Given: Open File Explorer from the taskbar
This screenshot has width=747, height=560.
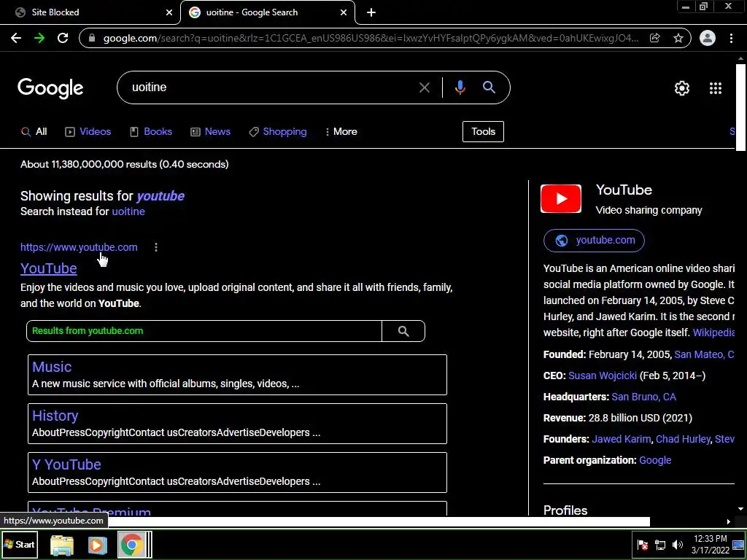Looking at the screenshot, I should pyautogui.click(x=62, y=545).
